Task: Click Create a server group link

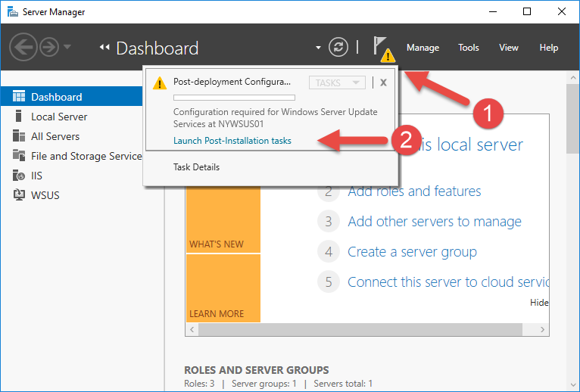Action: click(x=412, y=252)
